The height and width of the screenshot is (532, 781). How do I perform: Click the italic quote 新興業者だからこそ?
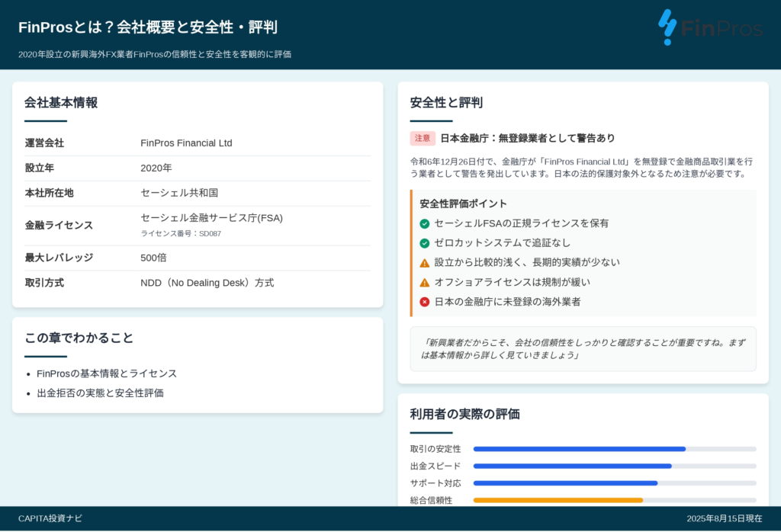click(583, 349)
